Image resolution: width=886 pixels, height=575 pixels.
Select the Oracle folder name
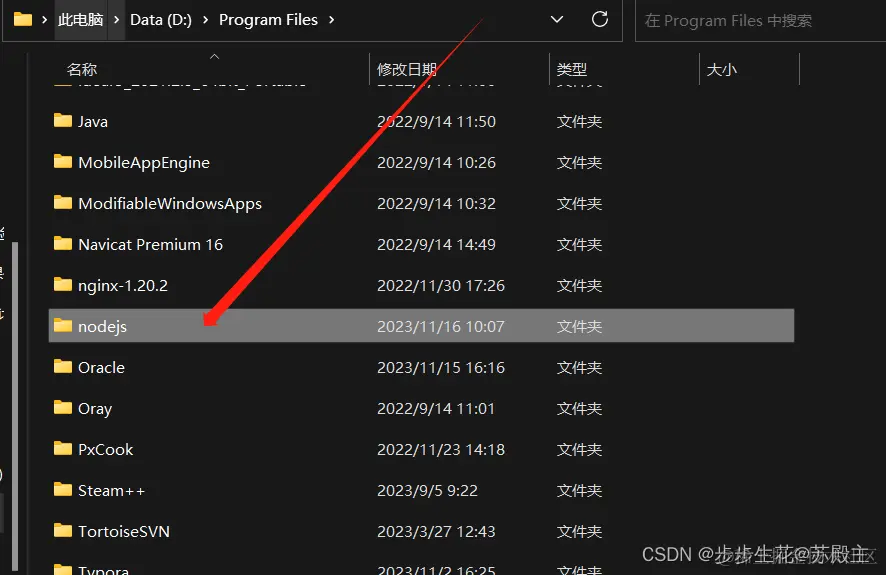[x=101, y=368]
